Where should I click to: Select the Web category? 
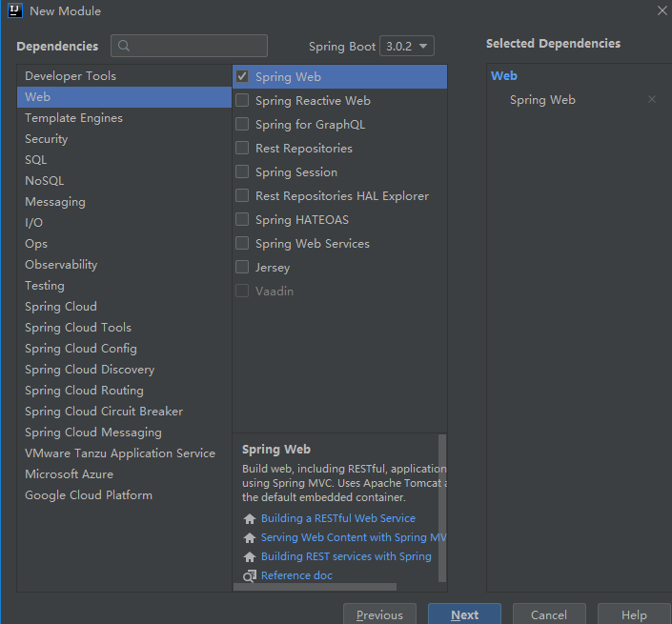tap(124, 97)
